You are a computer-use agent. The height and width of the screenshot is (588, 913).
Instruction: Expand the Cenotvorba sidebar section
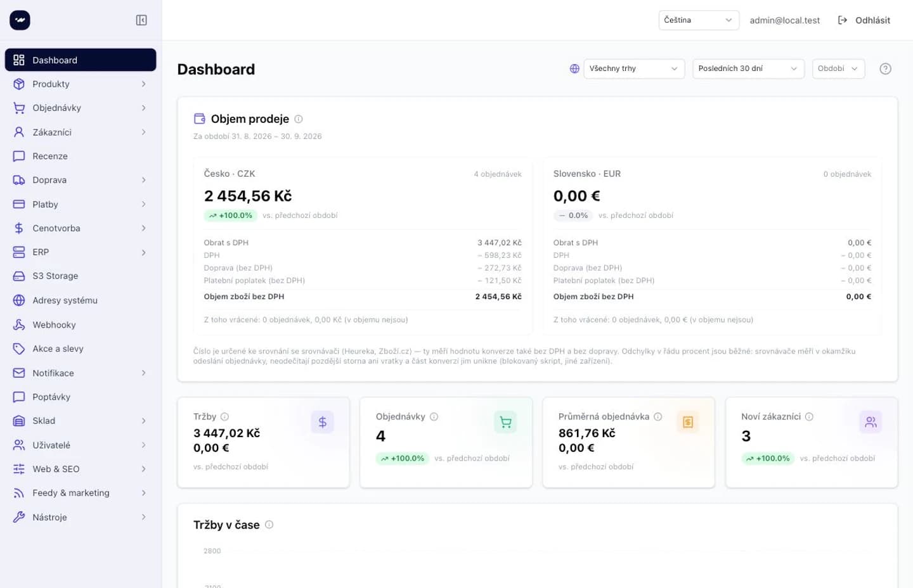[81, 228]
